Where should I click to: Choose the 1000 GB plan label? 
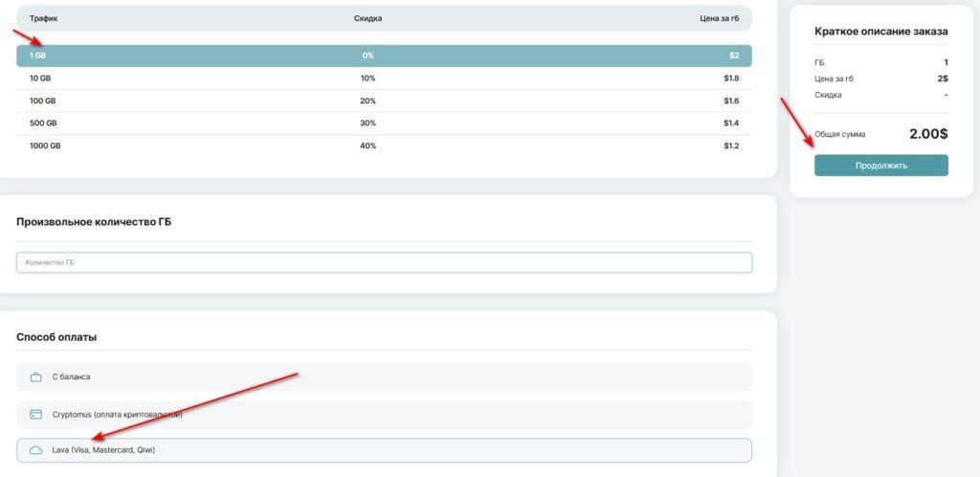click(x=44, y=146)
